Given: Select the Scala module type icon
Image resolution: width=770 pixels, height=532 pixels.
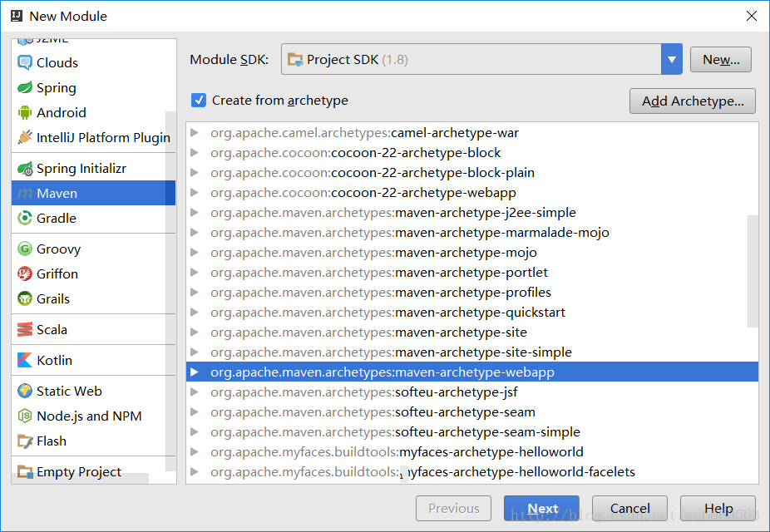Looking at the screenshot, I should 26,329.
